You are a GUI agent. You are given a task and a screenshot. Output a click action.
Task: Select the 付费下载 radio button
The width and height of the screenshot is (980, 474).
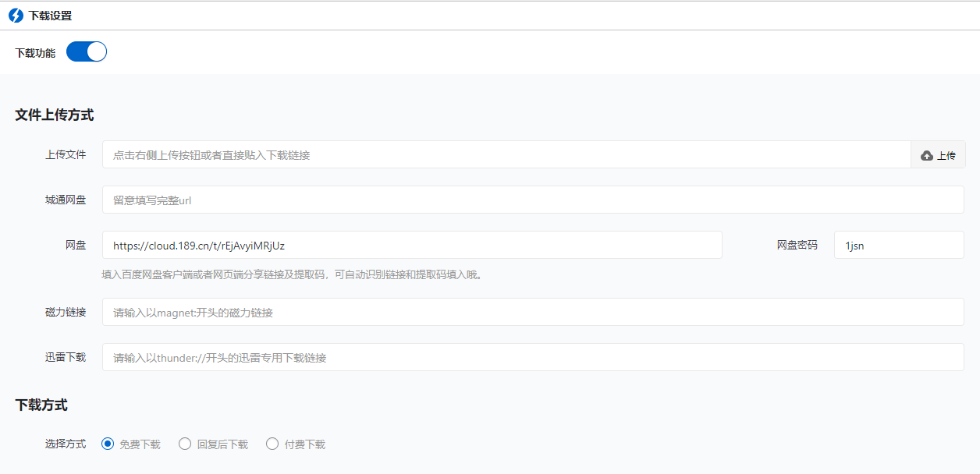pyautogui.click(x=272, y=444)
